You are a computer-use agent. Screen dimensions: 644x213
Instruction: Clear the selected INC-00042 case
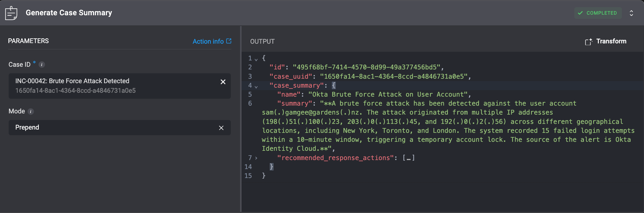point(223,82)
